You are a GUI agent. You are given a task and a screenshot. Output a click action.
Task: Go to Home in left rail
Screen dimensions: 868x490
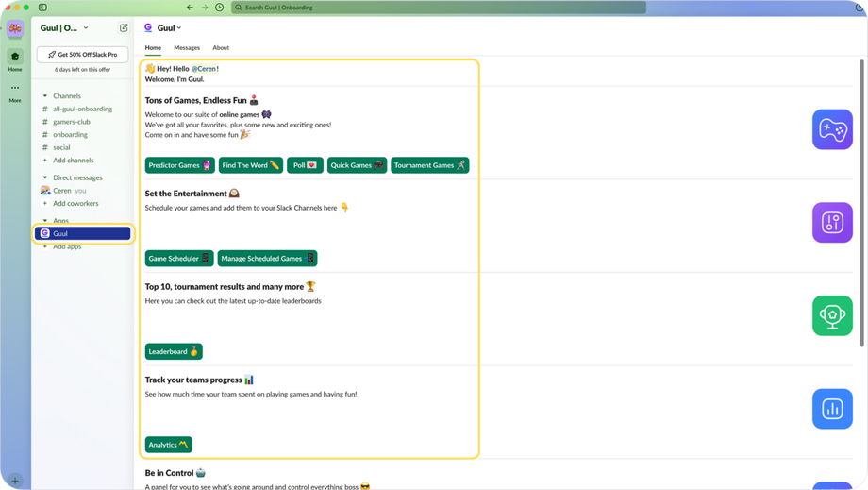click(x=15, y=59)
